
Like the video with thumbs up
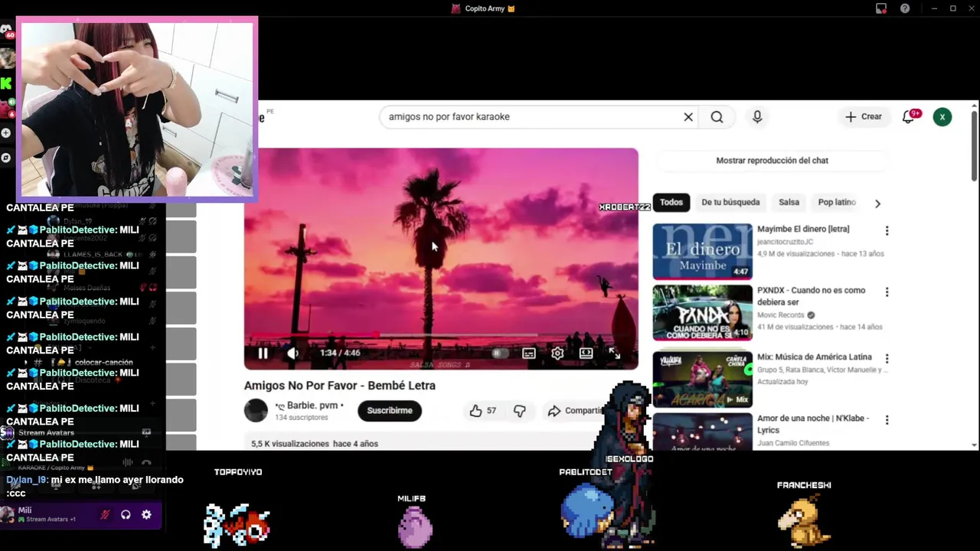(x=483, y=411)
